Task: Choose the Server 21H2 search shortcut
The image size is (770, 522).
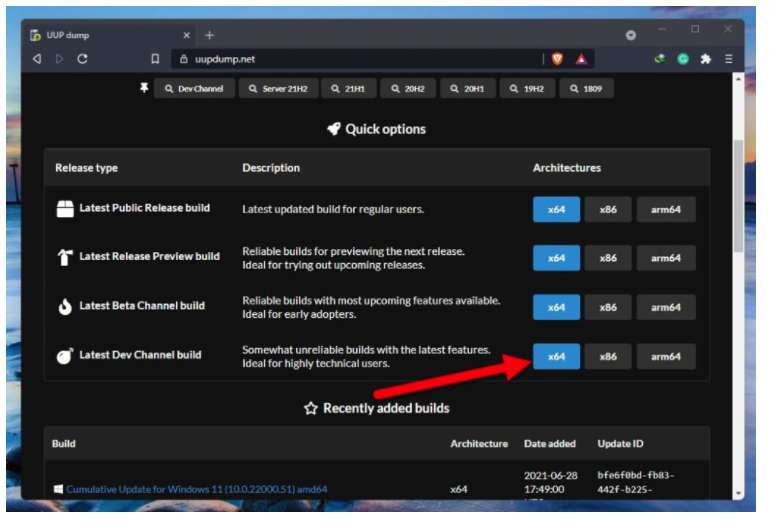Action: (x=278, y=89)
